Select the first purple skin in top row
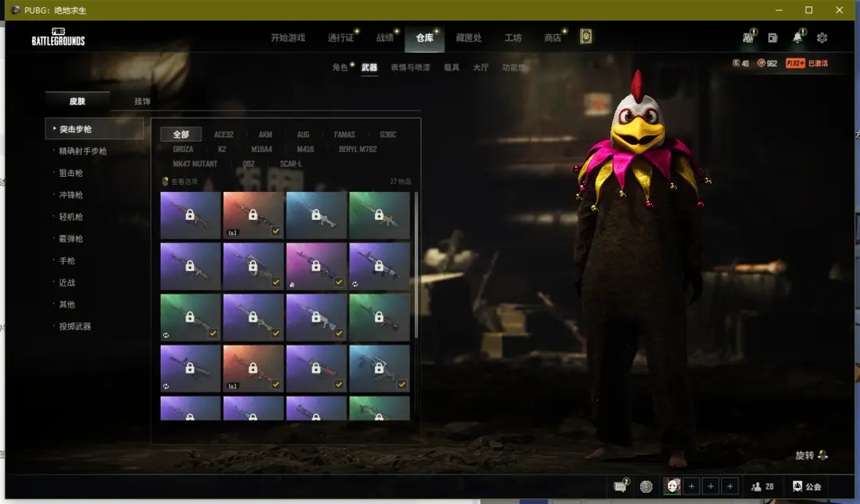Image resolution: width=860 pixels, height=504 pixels. [190, 215]
